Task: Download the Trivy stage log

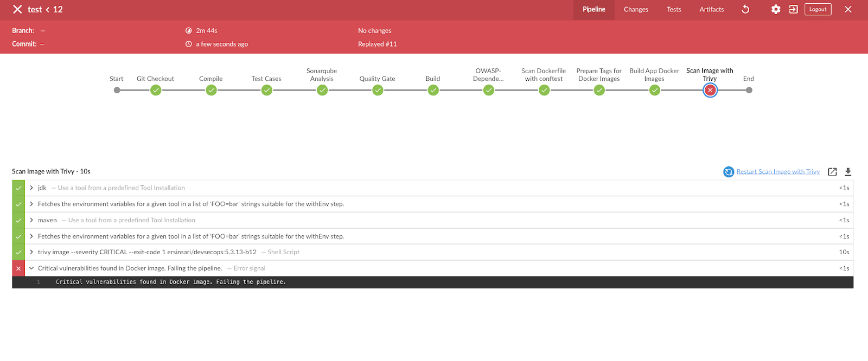Action: [848, 172]
